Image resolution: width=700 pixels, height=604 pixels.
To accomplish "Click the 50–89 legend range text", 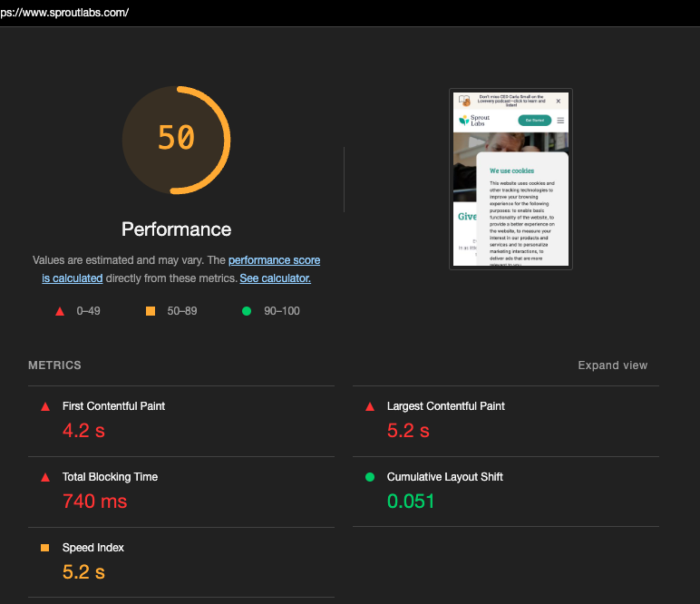I will [181, 311].
